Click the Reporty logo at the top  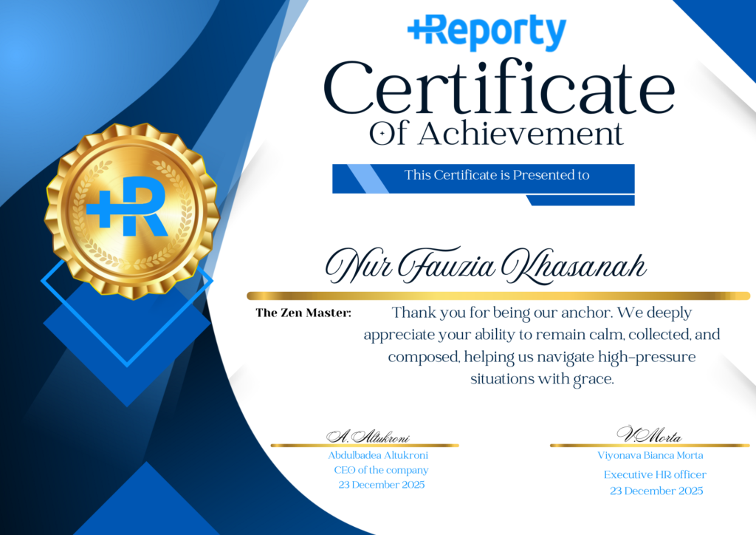pos(487,33)
